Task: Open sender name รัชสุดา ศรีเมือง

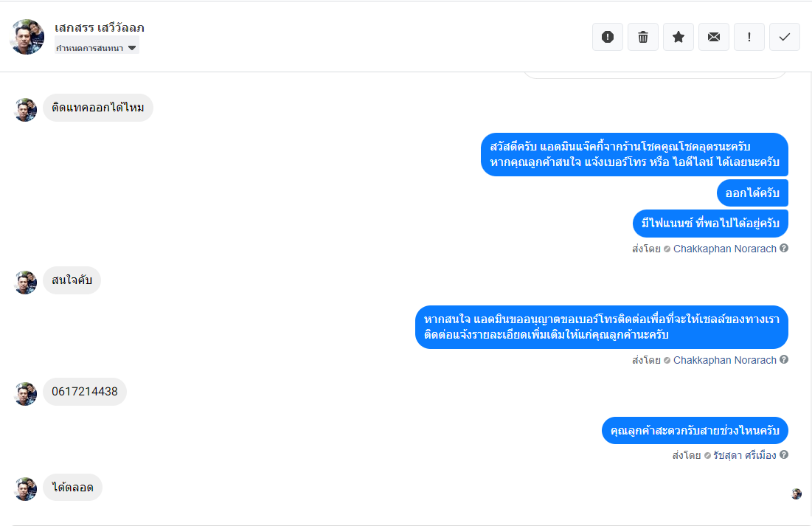Action: pyautogui.click(x=744, y=455)
